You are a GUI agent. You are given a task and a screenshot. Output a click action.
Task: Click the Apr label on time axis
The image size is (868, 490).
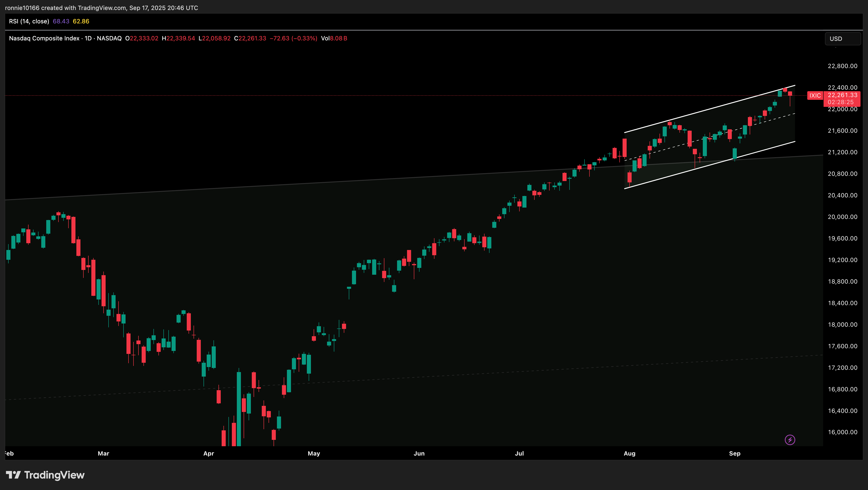coord(209,453)
